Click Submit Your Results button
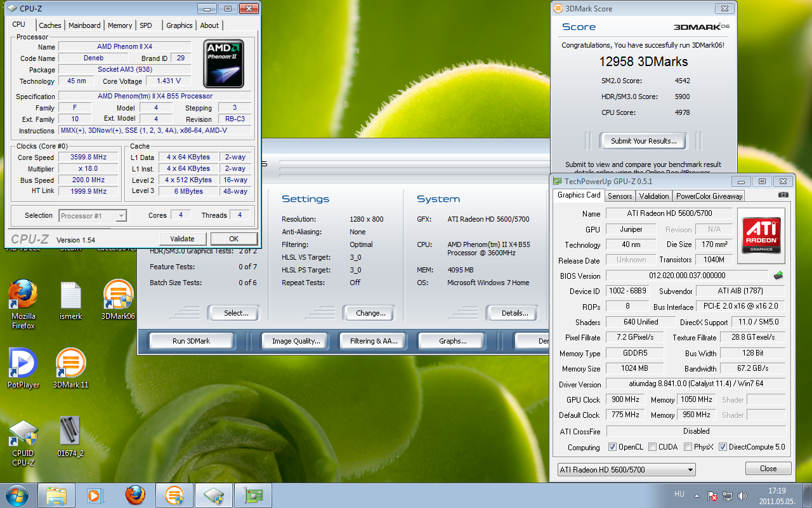The width and height of the screenshot is (812, 508). pos(643,141)
